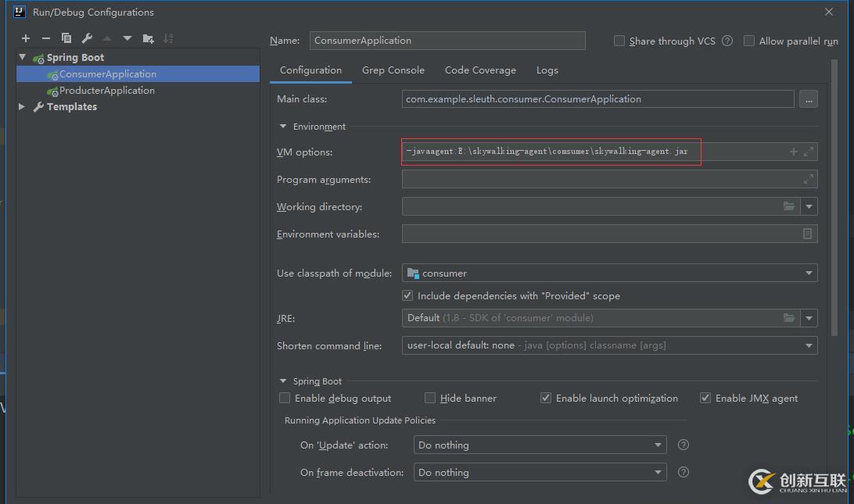The image size is (854, 504).
Task: Enable the Share through VCS checkbox
Action: point(619,41)
